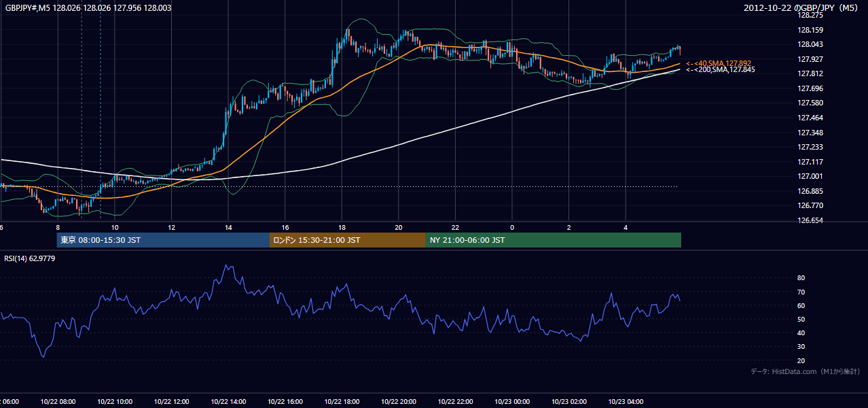Click the 10/23 04:00 time label
Image resolution: width=868 pixels, height=408 pixels.
(626, 402)
